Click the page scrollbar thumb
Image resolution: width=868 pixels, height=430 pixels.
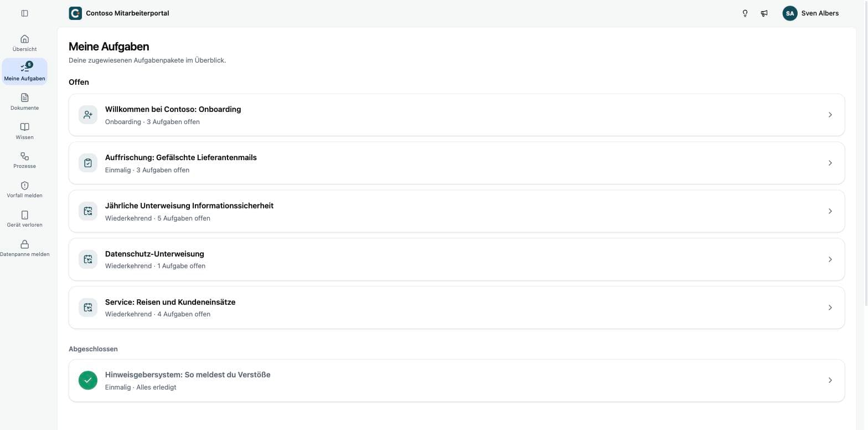click(865, 152)
